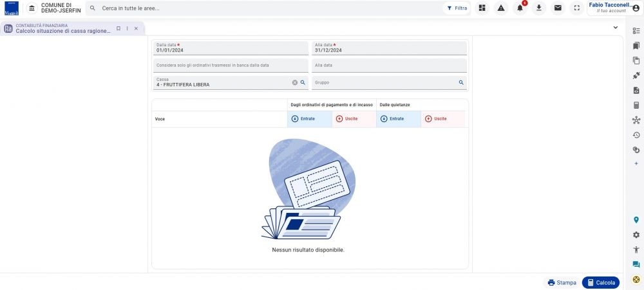Viewport: 644px width, 290px height.
Task: Click the Maggioli logo in top-left
Action: coord(12,8)
